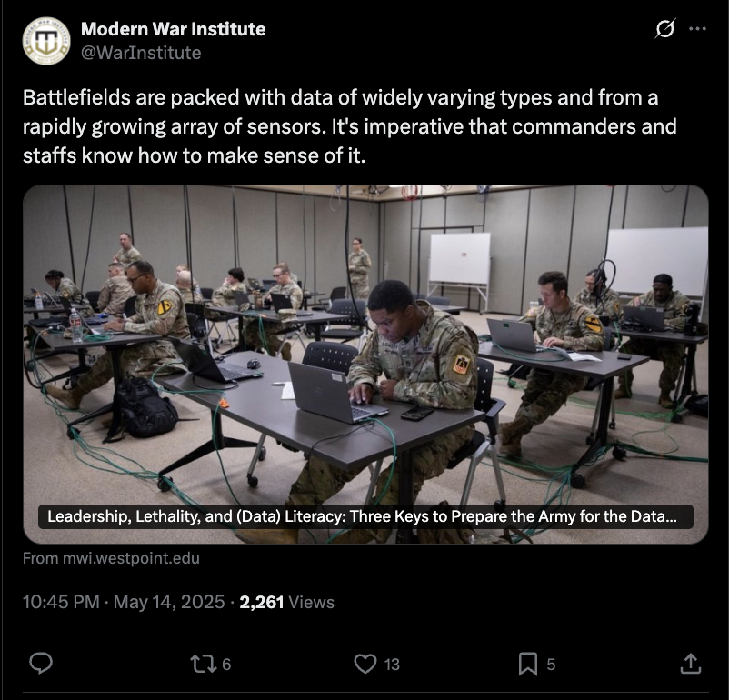729x700 pixels.
Task: Open the soldiers-at-laptops article preview image
Action: 365,365
